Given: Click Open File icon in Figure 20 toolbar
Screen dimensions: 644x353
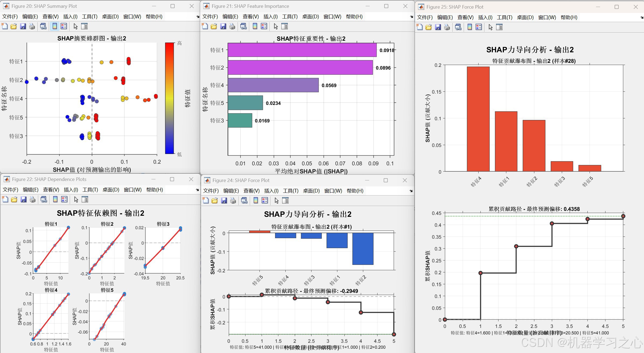Looking at the screenshot, I should (13, 26).
